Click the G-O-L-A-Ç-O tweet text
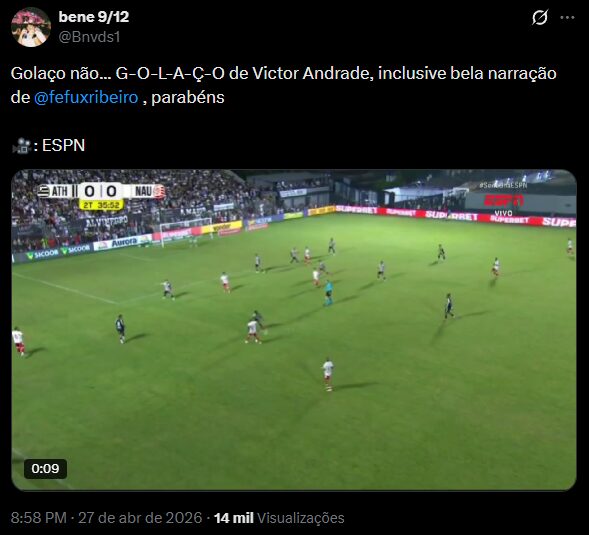 170,73
